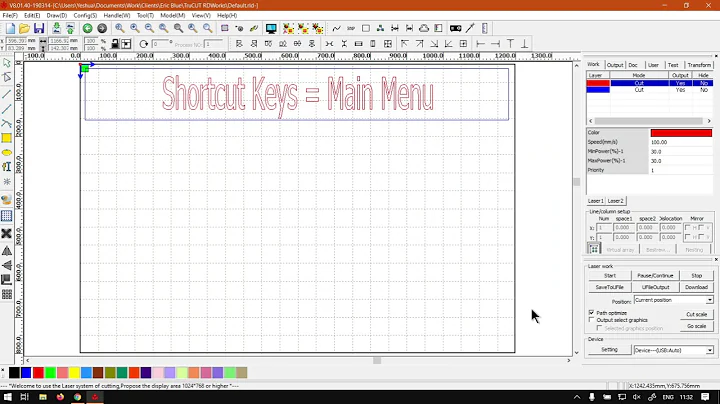The image size is (720, 404).
Task: Select the yellow Rectangle tool
Action: click(x=6, y=138)
